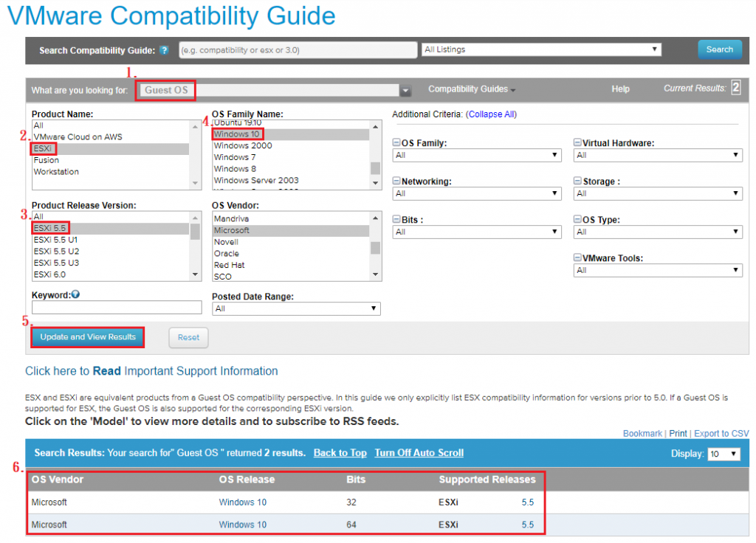This screenshot has width=756, height=543.
Task: Open the Display results count dropdown
Action: coord(724,454)
